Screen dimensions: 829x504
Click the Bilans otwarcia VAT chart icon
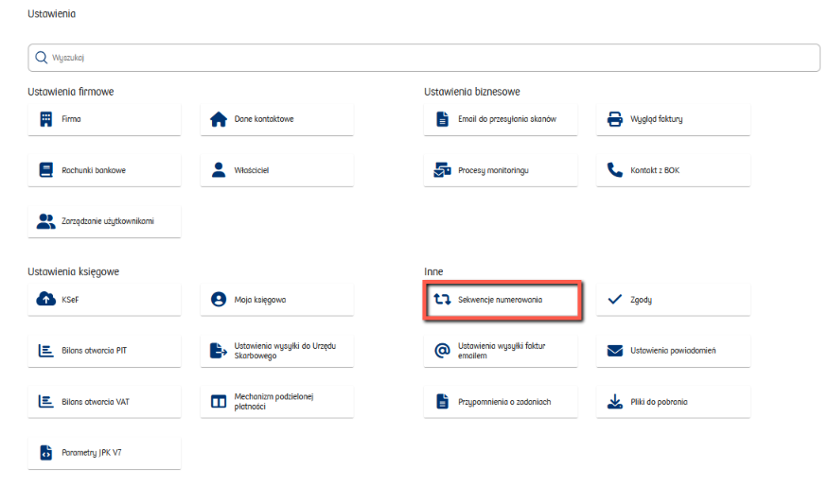pyautogui.click(x=46, y=402)
